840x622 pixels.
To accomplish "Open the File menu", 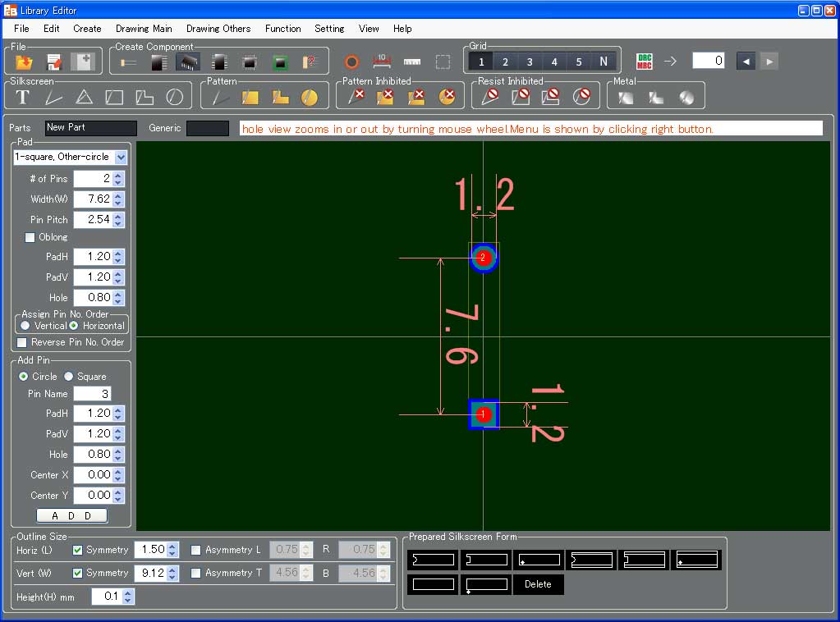I will [21, 29].
